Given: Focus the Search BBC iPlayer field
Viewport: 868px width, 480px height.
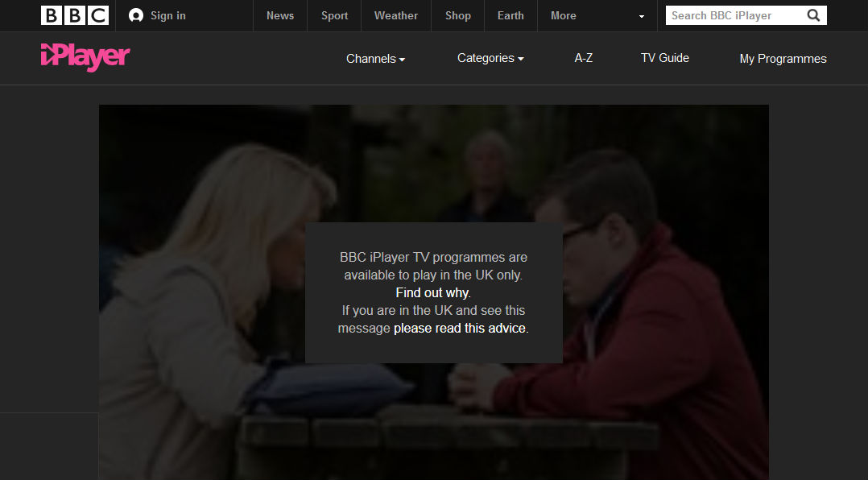Looking at the screenshot, I should click(x=735, y=15).
